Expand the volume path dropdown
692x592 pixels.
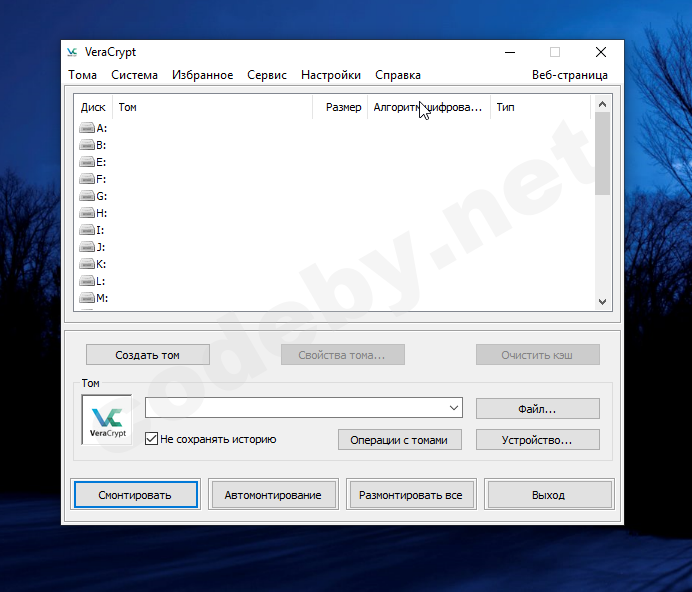pos(454,407)
